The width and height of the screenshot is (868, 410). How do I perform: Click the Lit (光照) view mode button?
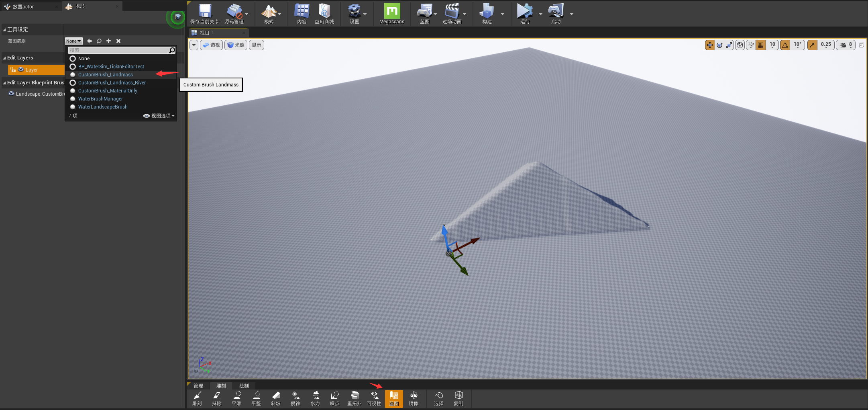pyautogui.click(x=236, y=45)
